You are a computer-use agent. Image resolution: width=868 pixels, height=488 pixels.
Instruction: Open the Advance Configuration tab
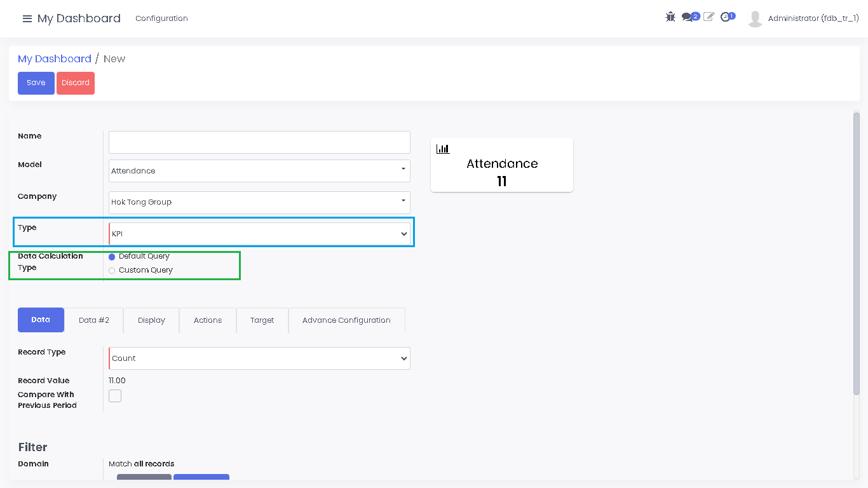pyautogui.click(x=346, y=320)
